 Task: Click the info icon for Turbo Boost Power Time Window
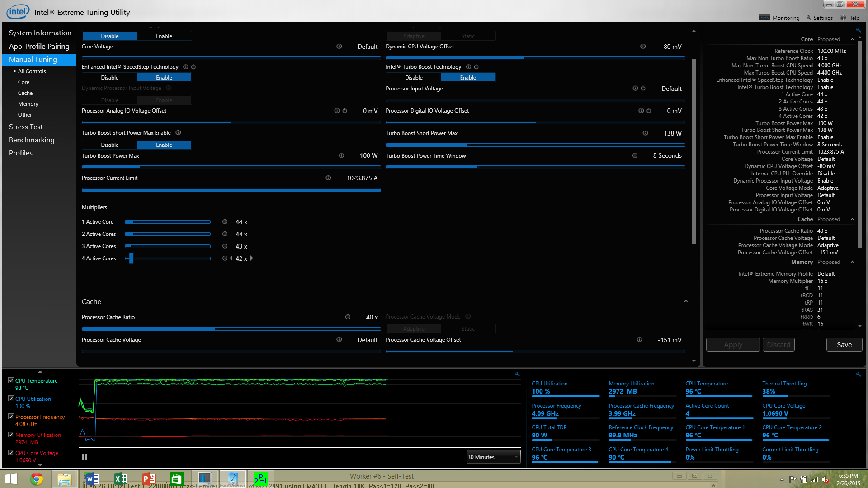(x=635, y=155)
